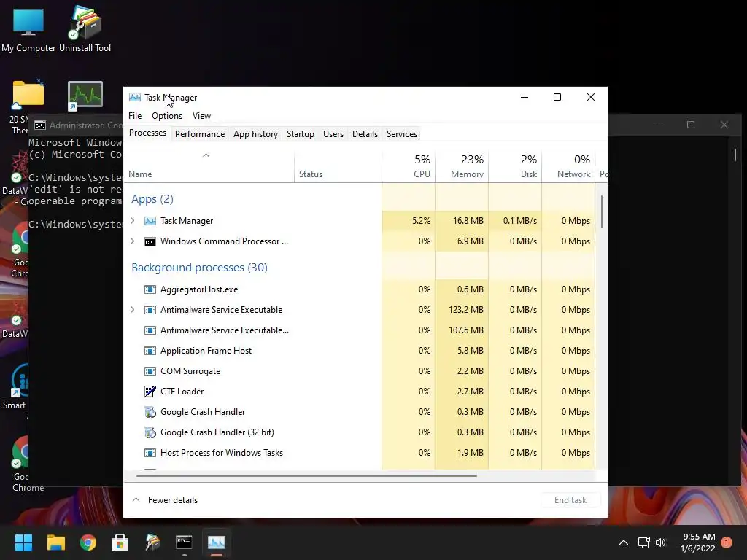Select the 0.1 MB/s disk cell
747x560 pixels.
click(x=515, y=221)
